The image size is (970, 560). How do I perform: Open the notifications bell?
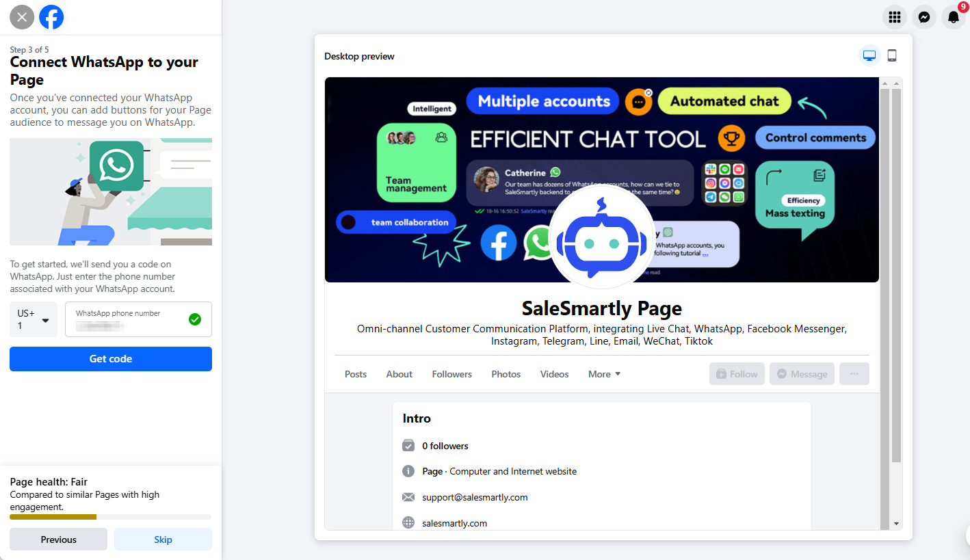954,17
